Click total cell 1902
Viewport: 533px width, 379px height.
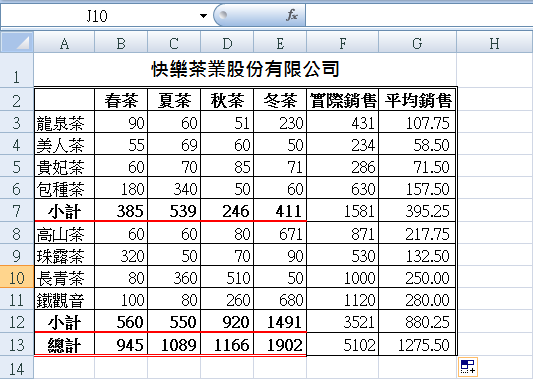(x=280, y=344)
